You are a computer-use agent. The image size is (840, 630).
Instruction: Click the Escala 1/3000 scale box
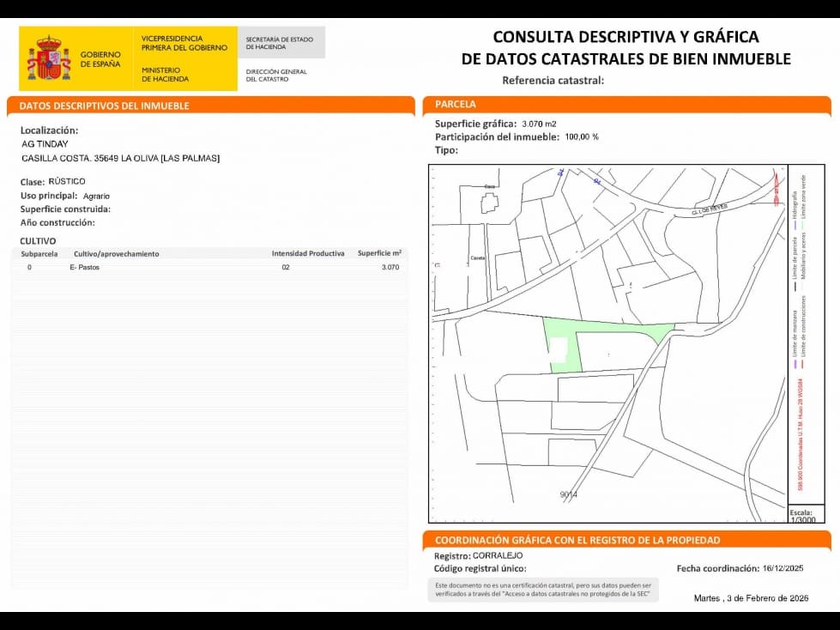coord(805,516)
